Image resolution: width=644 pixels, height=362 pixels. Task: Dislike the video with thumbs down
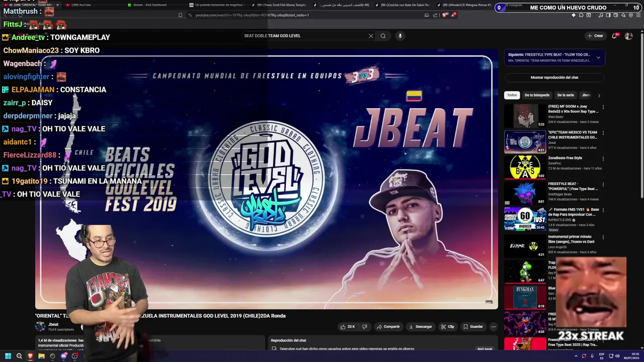365,327
